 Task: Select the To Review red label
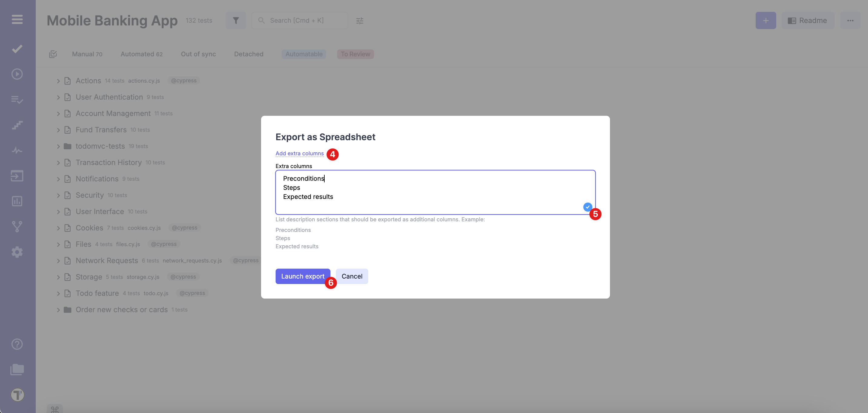355,54
